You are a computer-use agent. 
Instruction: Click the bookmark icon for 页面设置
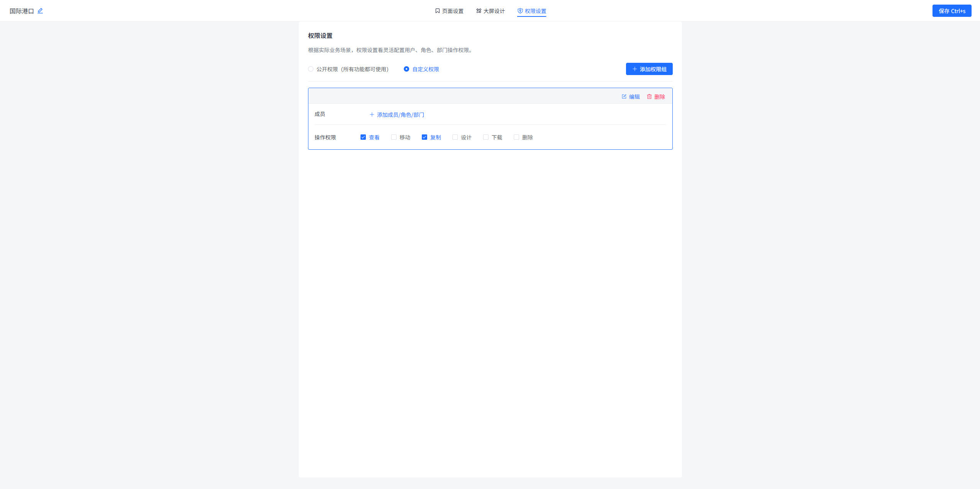437,11
